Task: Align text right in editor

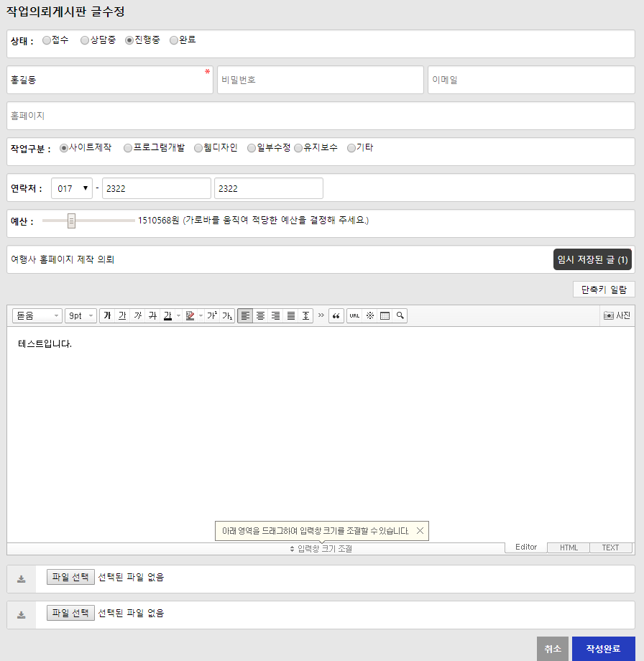Action: click(275, 315)
